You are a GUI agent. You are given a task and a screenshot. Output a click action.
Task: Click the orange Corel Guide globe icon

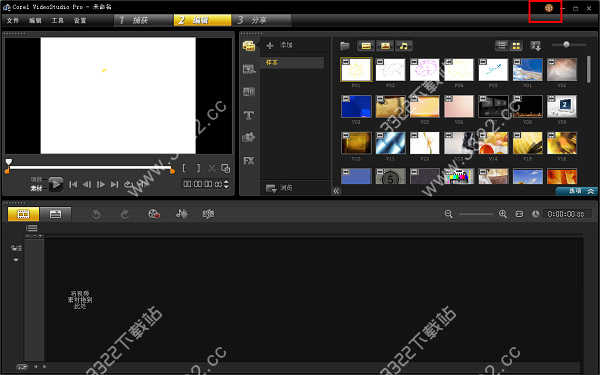click(x=549, y=8)
